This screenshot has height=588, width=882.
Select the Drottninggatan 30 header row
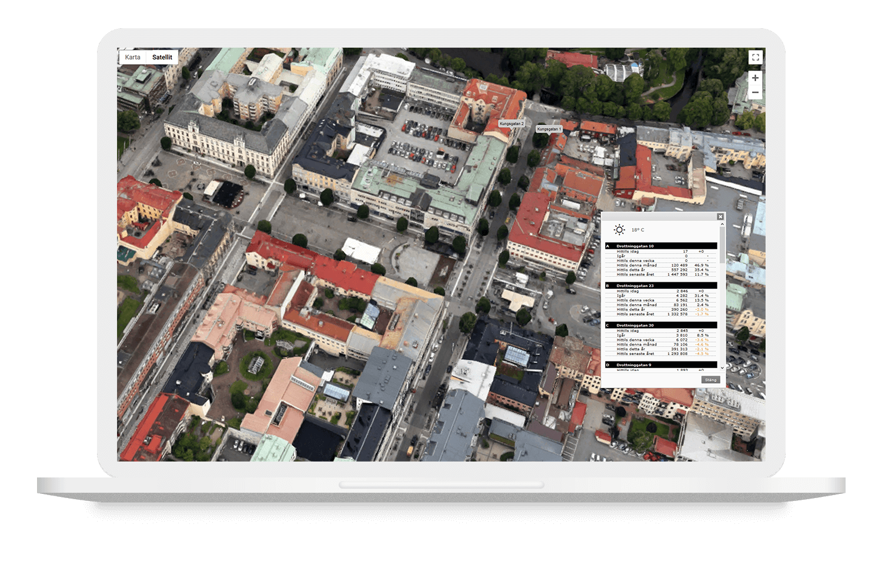coord(661,325)
